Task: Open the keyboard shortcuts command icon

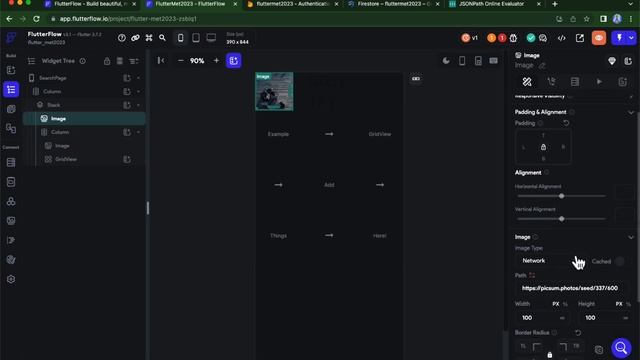Action: pos(149,38)
